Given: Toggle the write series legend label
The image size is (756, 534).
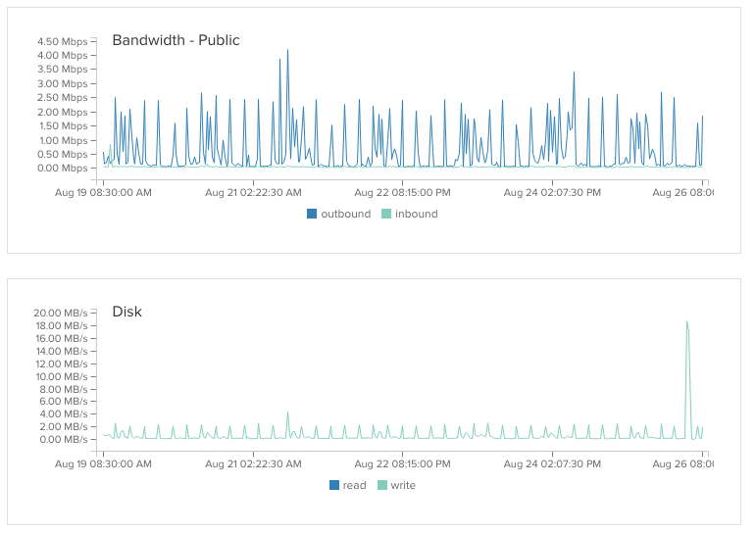Looking at the screenshot, I should click(403, 485).
